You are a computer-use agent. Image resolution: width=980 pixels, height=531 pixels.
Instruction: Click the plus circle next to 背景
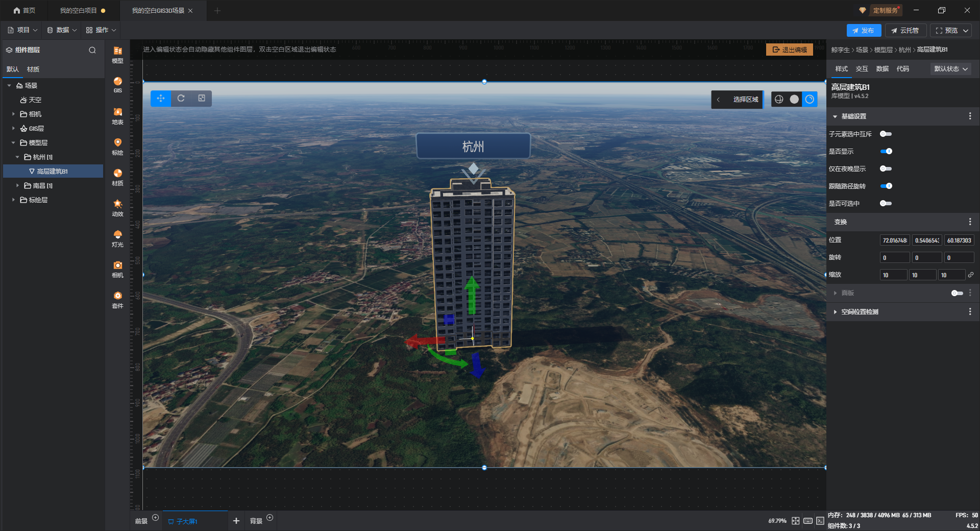tap(270, 518)
